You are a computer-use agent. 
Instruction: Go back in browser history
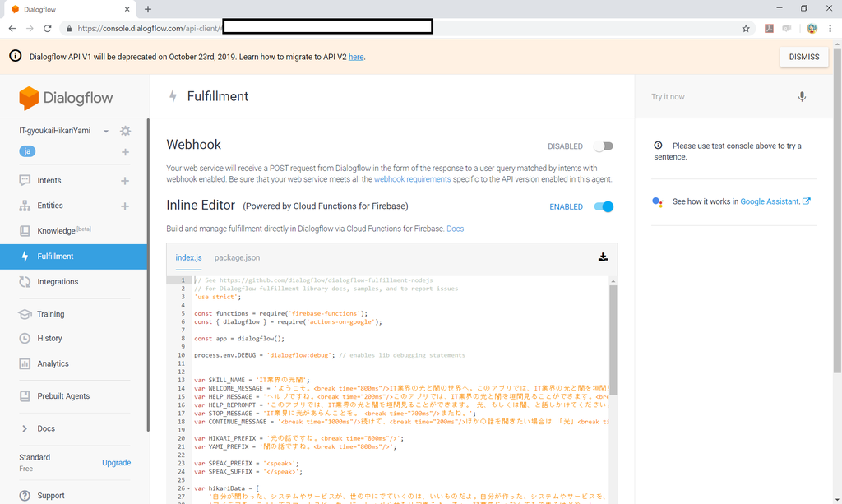coord(12,29)
